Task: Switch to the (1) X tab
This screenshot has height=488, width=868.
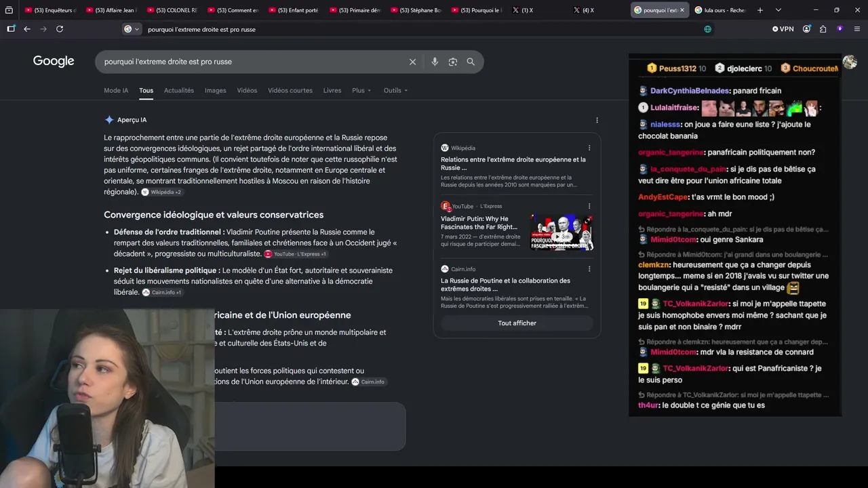Action: point(538,10)
